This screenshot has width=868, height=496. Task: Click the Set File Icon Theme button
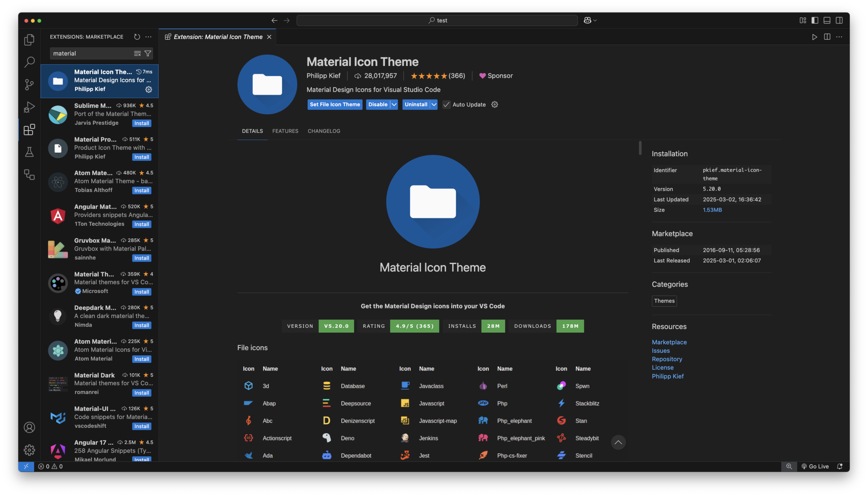335,105
